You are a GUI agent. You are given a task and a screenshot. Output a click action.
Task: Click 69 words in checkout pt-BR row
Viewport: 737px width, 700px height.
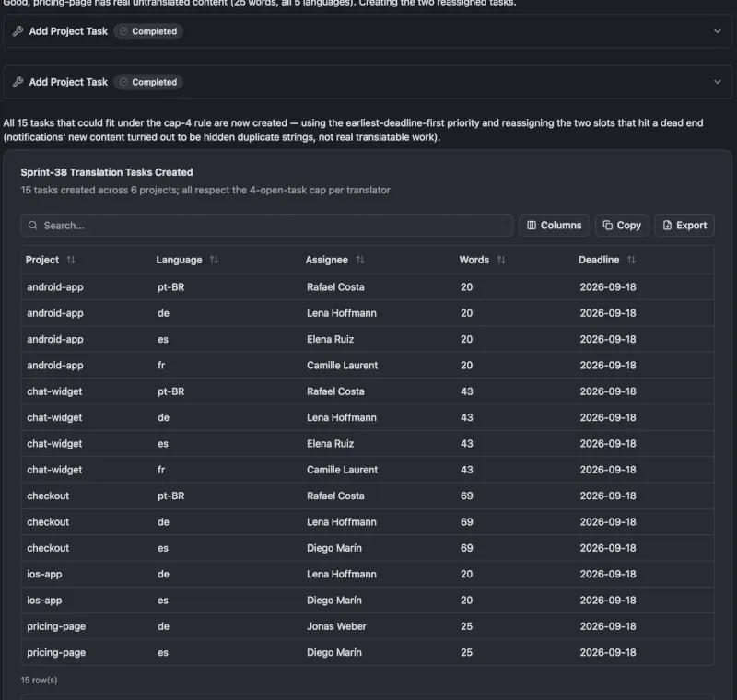467,496
